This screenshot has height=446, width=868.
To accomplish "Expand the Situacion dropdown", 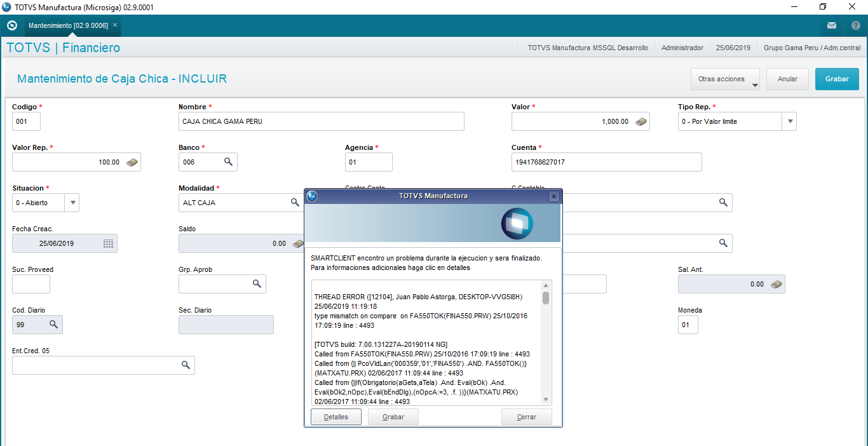I will click(x=72, y=203).
